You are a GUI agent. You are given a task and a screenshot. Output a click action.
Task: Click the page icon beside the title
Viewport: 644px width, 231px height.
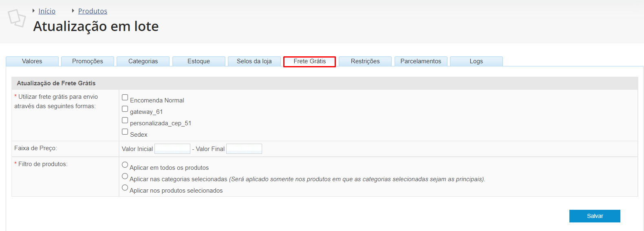click(17, 18)
